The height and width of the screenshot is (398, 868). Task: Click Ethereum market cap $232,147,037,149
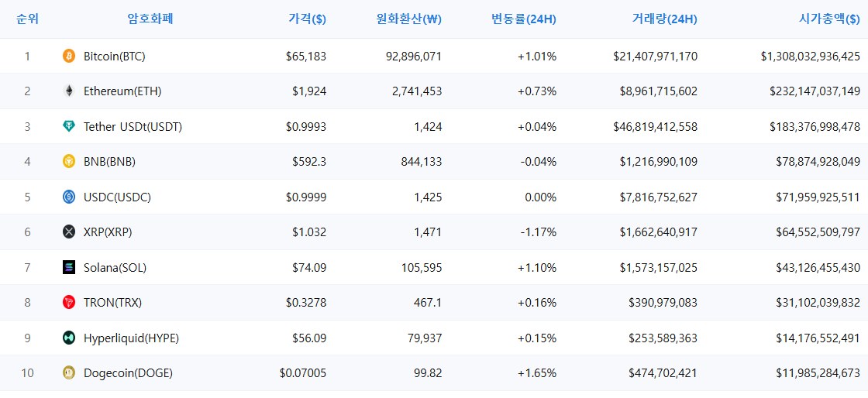(x=815, y=91)
